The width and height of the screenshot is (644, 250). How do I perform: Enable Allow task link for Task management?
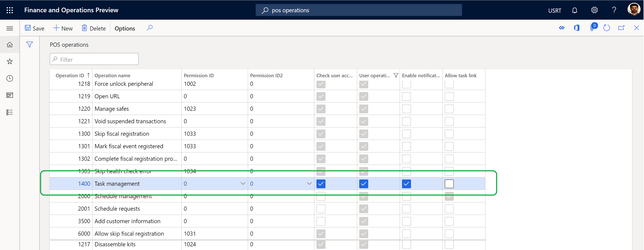(449, 183)
